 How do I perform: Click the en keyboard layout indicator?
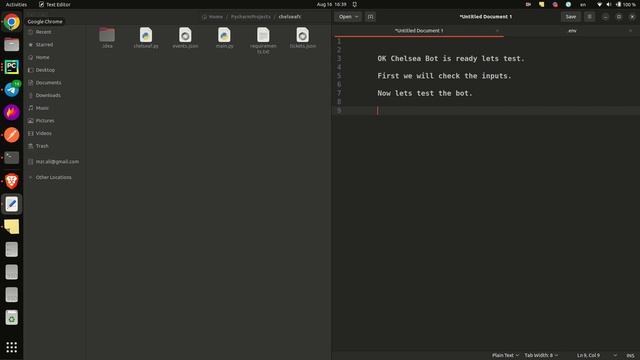click(583, 4)
